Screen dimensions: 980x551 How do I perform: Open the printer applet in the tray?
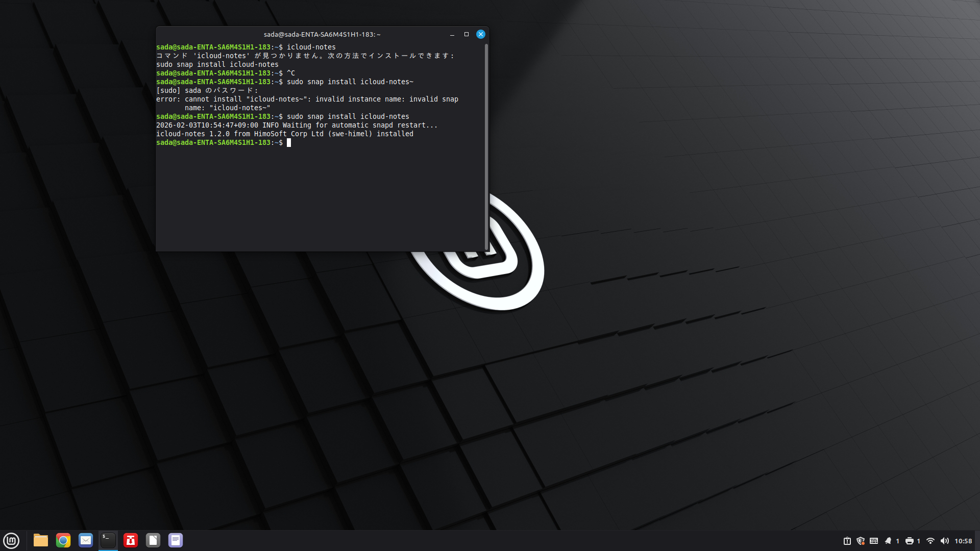[910, 541]
